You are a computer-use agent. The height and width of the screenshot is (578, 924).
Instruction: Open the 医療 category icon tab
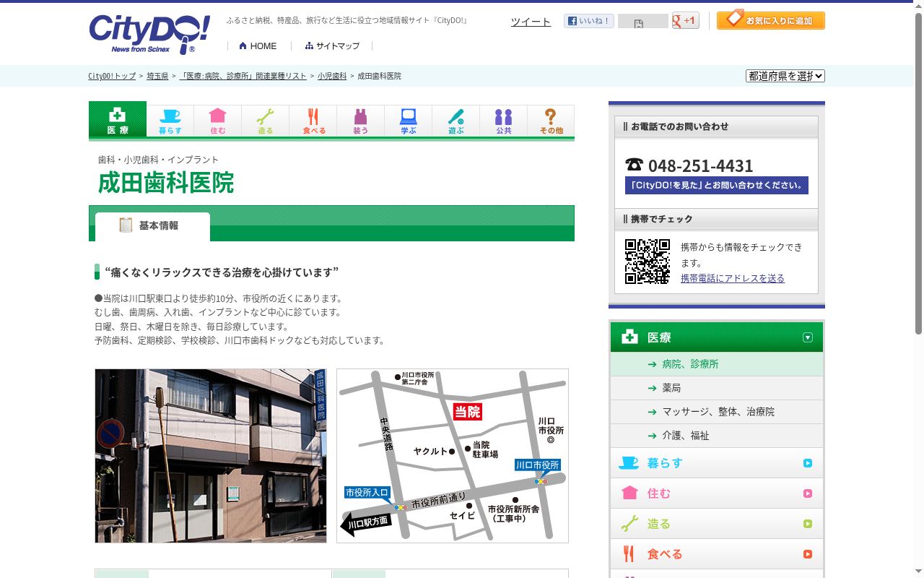coord(118,119)
